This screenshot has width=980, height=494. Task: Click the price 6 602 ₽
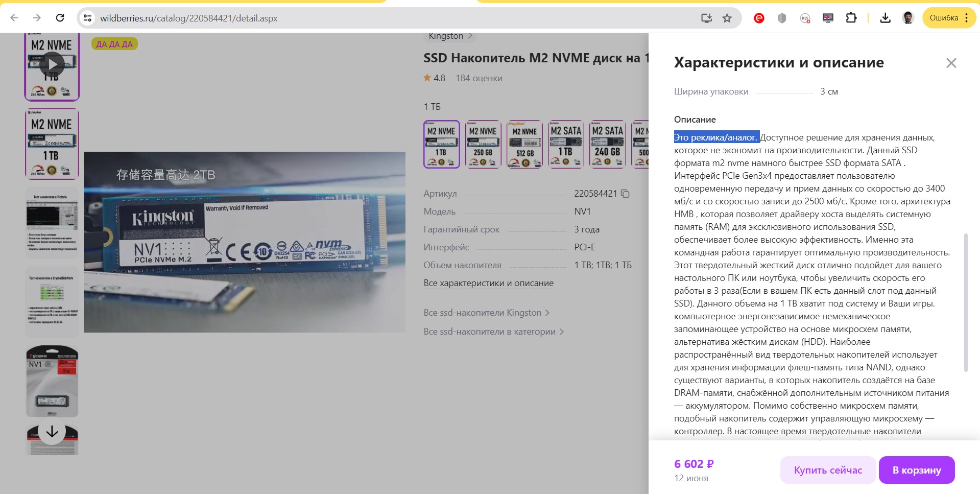point(694,464)
